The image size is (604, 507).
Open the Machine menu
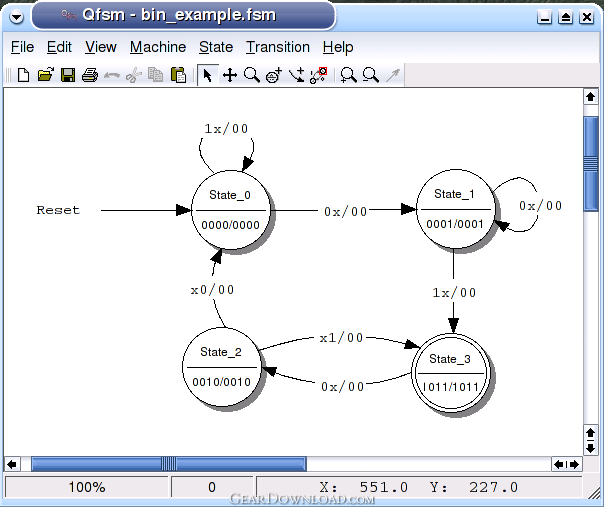tap(158, 47)
